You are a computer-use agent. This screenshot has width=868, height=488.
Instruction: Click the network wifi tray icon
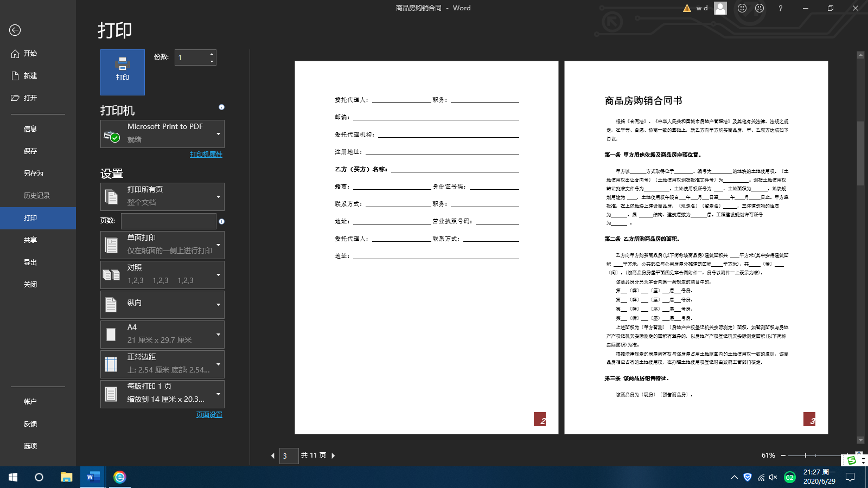(761, 477)
